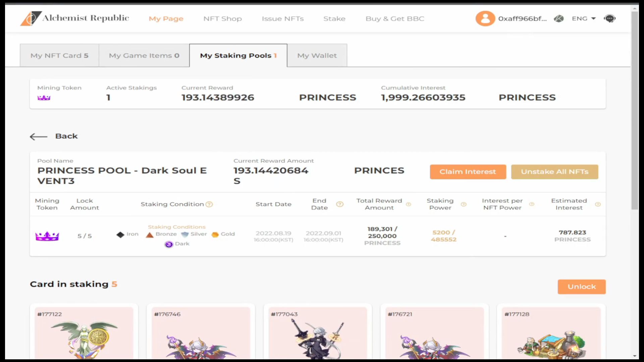The width and height of the screenshot is (644, 362).
Task: Open staked card #176746
Action: click(x=201, y=332)
